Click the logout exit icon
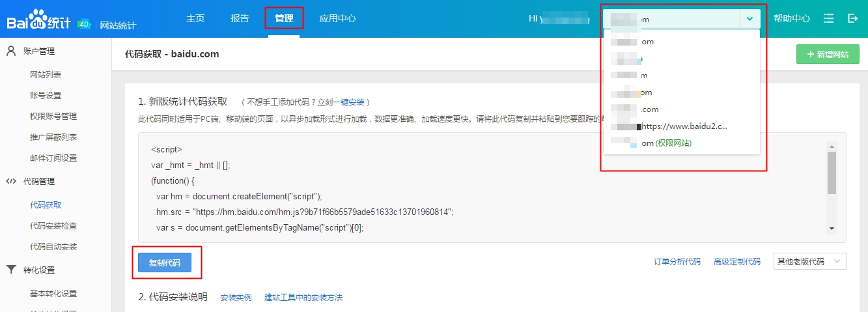This screenshot has width=868, height=312. coord(852,19)
